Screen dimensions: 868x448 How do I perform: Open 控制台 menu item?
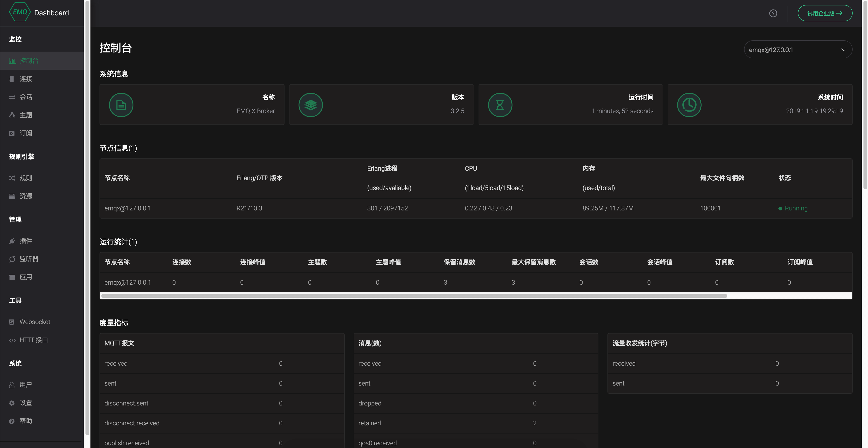point(42,61)
